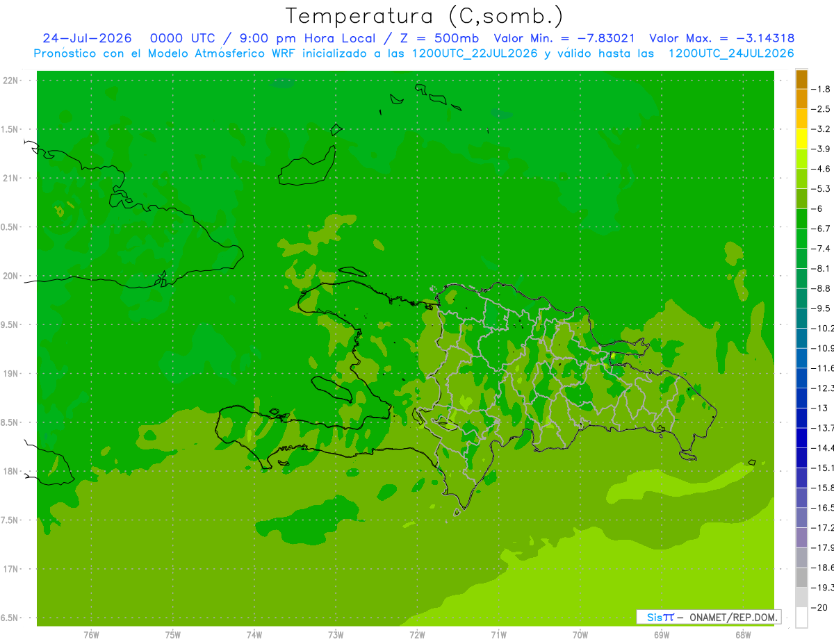Click the white swatch below -20
This screenshot has width=834, height=644.
pyautogui.click(x=801, y=618)
